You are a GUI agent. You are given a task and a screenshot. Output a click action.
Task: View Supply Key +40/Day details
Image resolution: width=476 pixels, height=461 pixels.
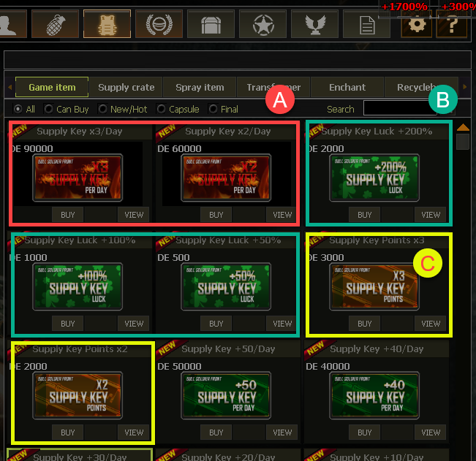431,433
